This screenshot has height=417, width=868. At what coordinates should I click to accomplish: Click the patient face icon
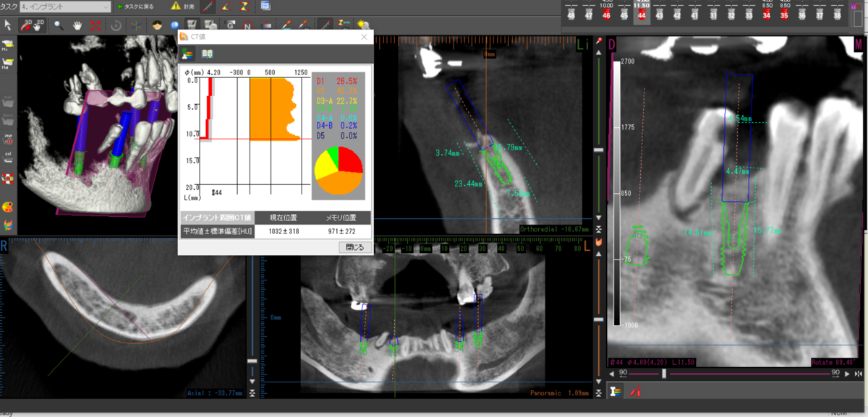click(156, 25)
